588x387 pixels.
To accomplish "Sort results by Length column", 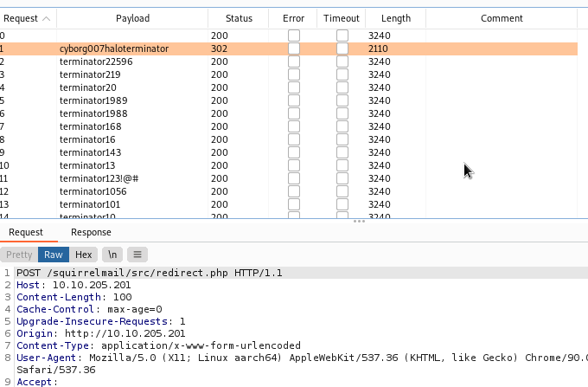I will (x=396, y=18).
